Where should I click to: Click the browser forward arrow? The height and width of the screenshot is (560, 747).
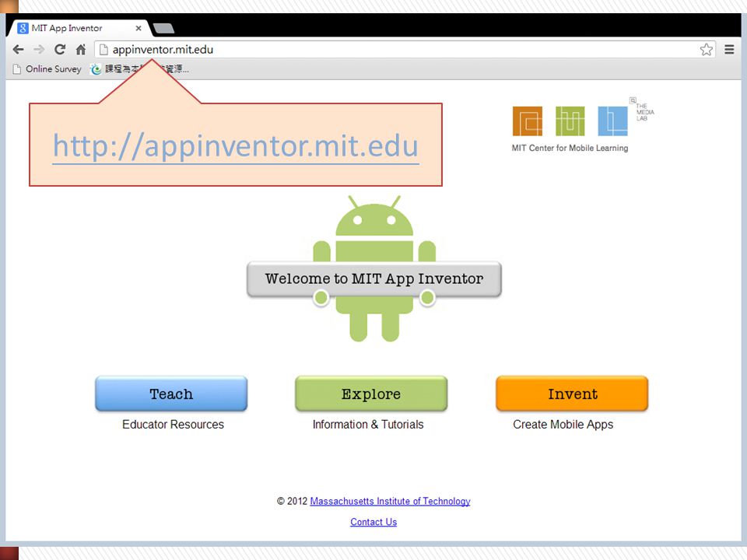39,50
